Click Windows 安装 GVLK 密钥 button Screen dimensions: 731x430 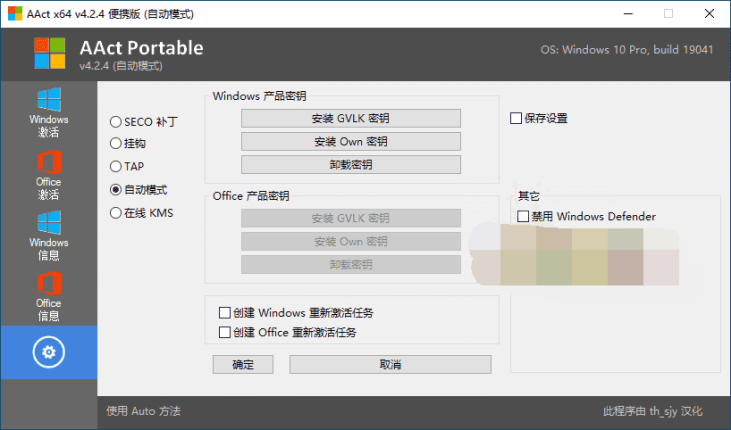351,118
